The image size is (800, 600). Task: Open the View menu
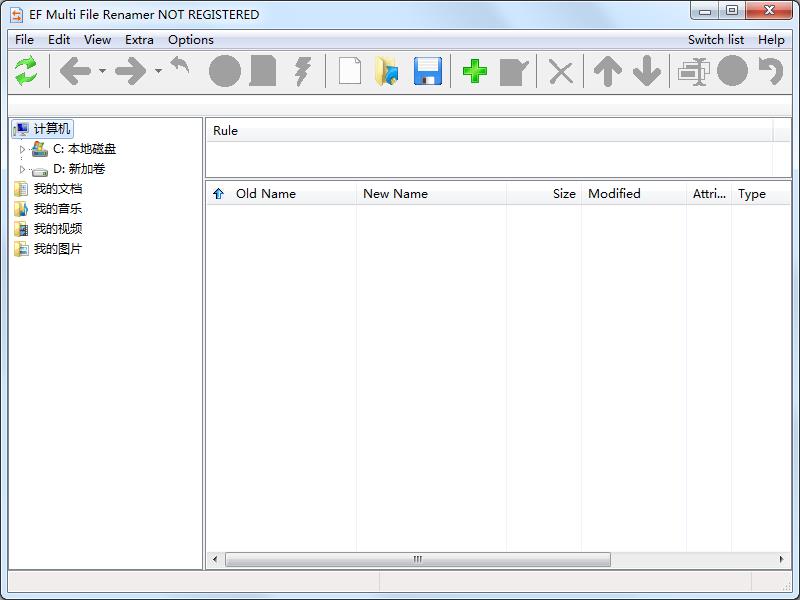point(97,40)
